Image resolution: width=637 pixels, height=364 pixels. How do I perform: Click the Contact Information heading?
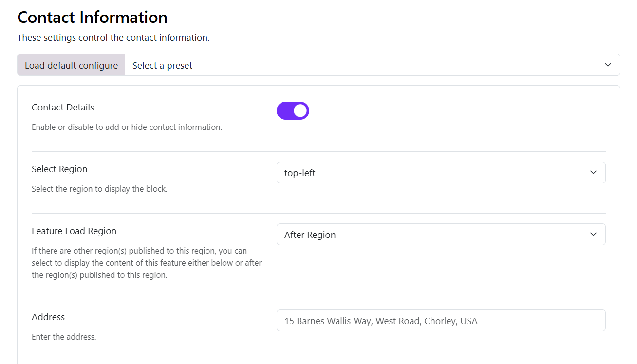(x=93, y=17)
